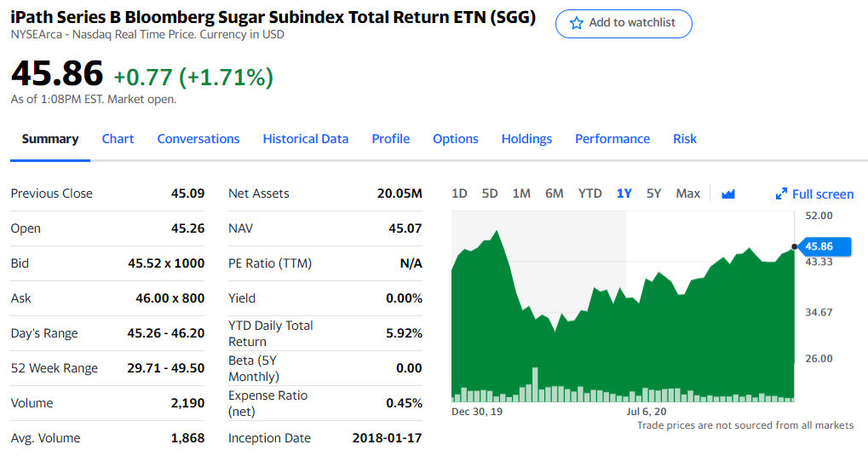This screenshot has height=456, width=868.
Task: Choose the 6M chart range
Action: click(554, 193)
